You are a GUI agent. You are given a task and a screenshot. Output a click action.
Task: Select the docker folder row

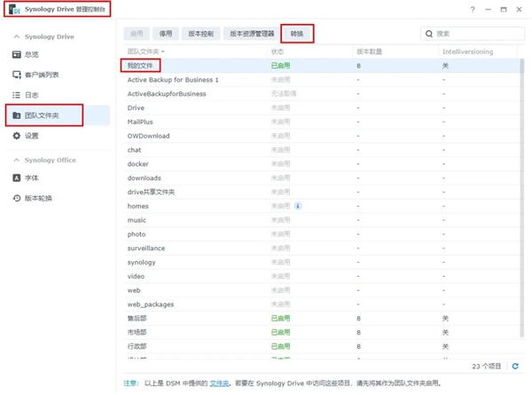point(322,164)
